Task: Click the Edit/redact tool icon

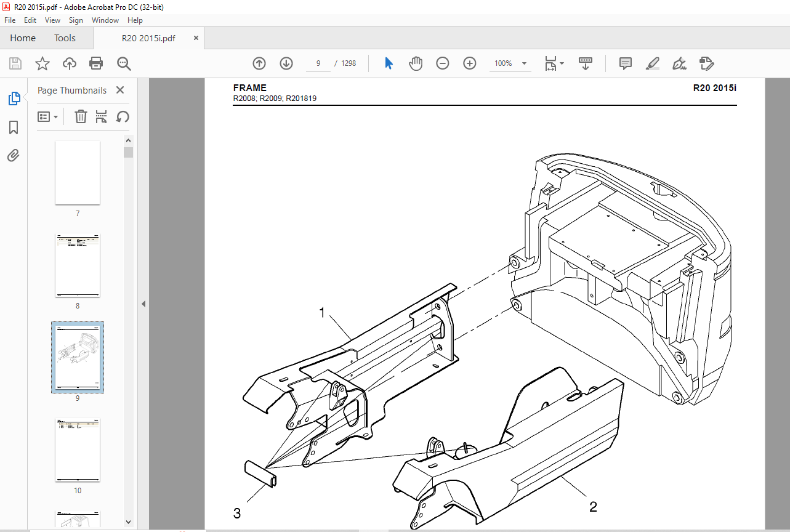Action: (706, 63)
